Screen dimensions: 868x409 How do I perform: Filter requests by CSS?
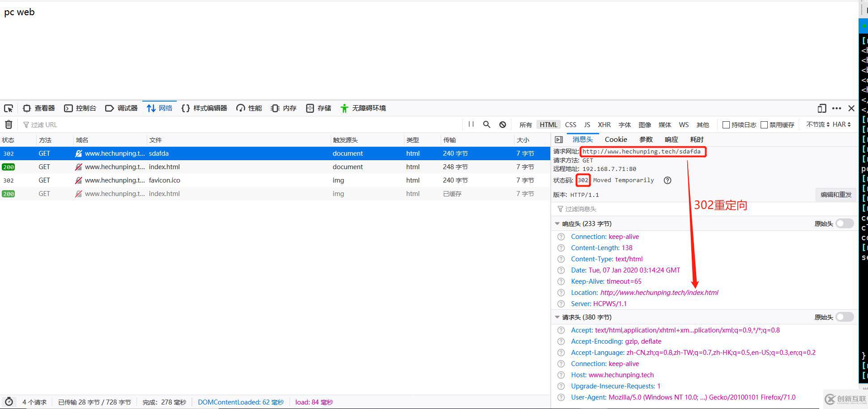pos(570,125)
